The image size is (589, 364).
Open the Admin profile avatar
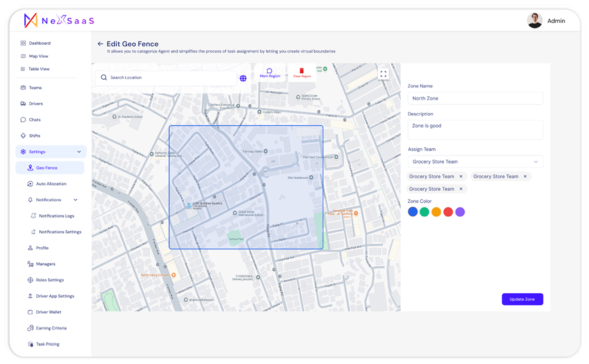(x=534, y=21)
